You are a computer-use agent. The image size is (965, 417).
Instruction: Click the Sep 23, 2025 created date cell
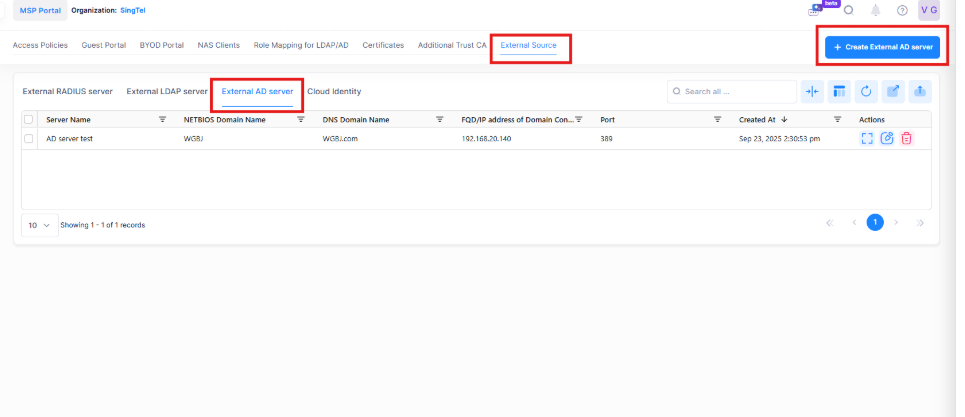pyautogui.click(x=780, y=139)
